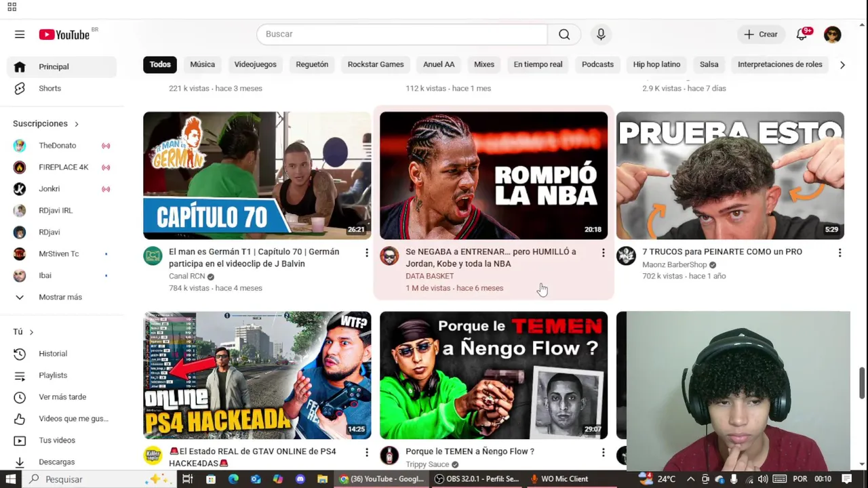The image size is (868, 488).
Task: Open Tus videos in sidebar
Action: point(62,441)
